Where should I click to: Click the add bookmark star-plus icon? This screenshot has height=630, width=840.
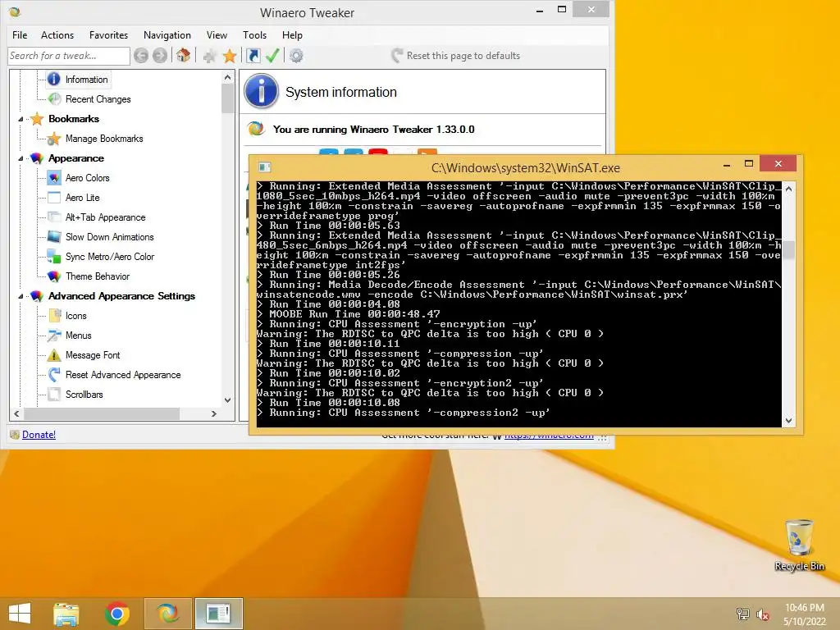click(x=210, y=56)
